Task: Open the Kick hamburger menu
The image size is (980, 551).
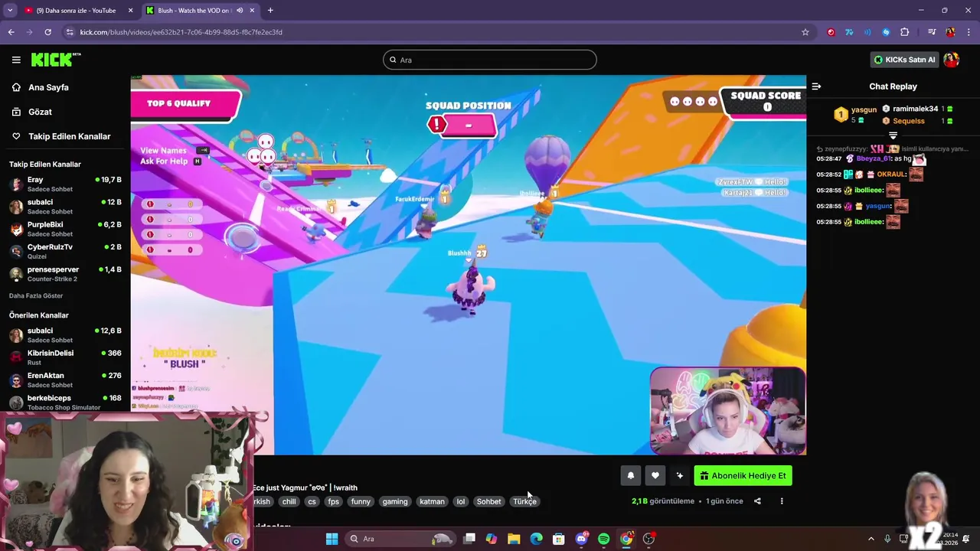Action: (16, 60)
